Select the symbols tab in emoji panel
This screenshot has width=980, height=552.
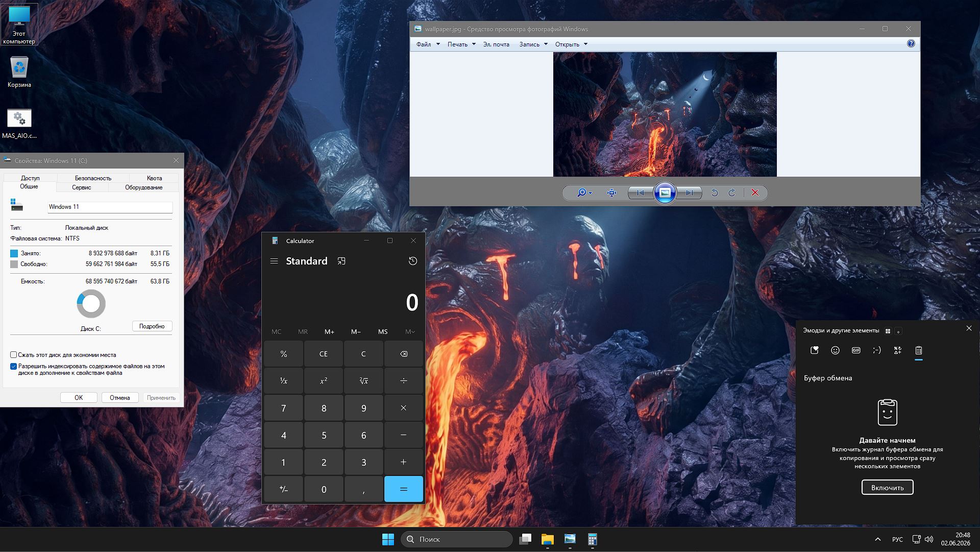(898, 350)
